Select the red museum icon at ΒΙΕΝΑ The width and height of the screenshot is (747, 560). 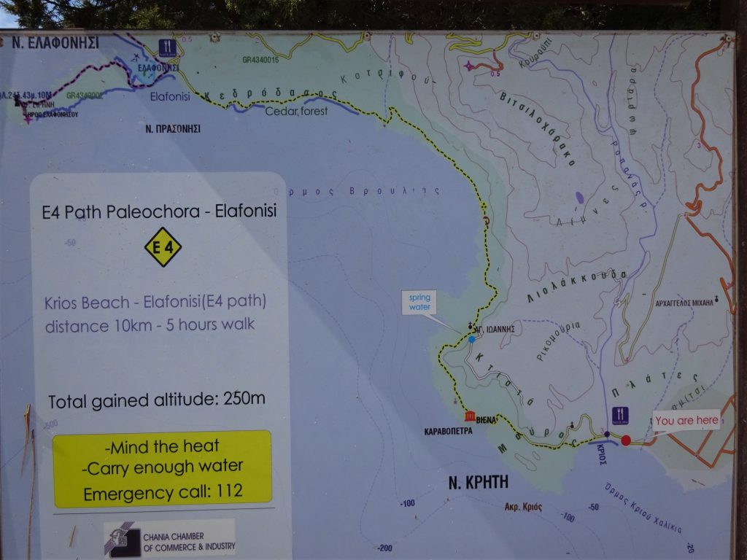tap(469, 416)
